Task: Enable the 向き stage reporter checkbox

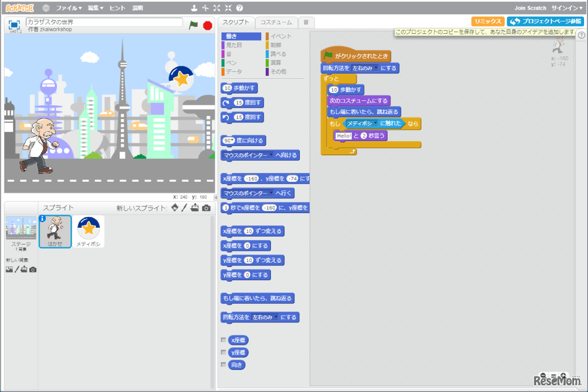Action: (x=224, y=365)
